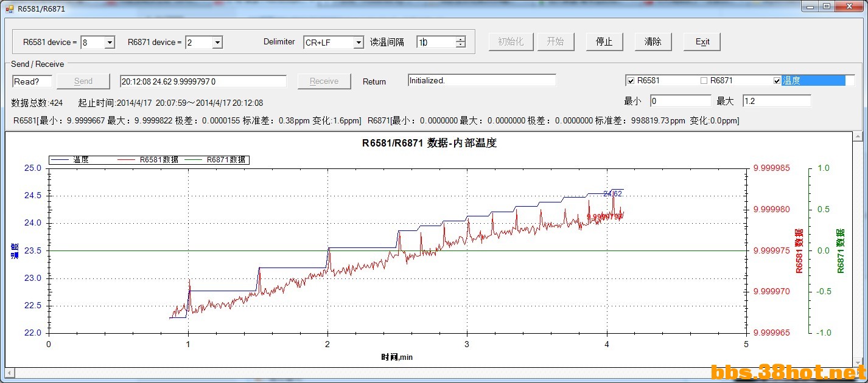Click the Receive button
The height and width of the screenshot is (383, 868).
[x=324, y=81]
